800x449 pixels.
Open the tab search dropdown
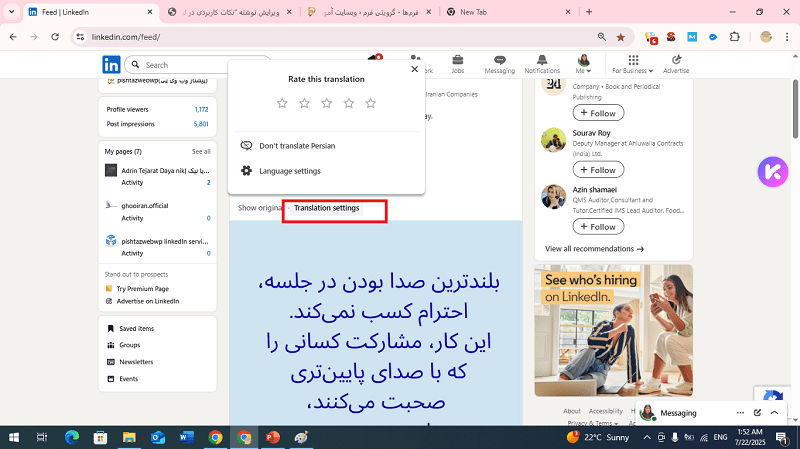[x=11, y=12]
